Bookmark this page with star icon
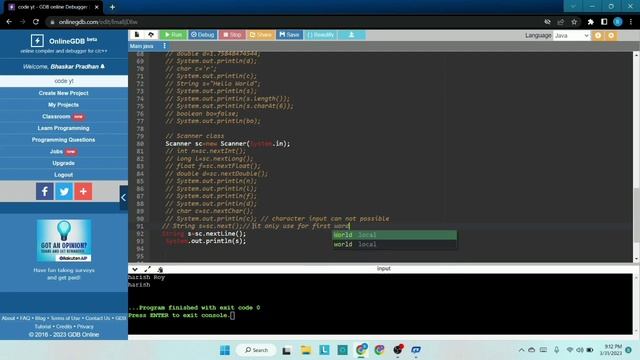 point(574,22)
